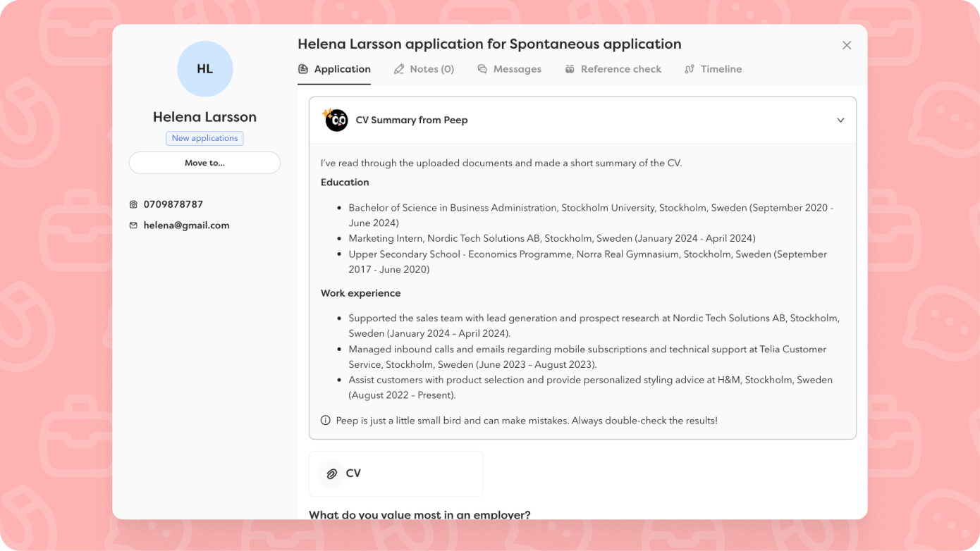
Task: Click the What do you value most question
Action: point(419,514)
